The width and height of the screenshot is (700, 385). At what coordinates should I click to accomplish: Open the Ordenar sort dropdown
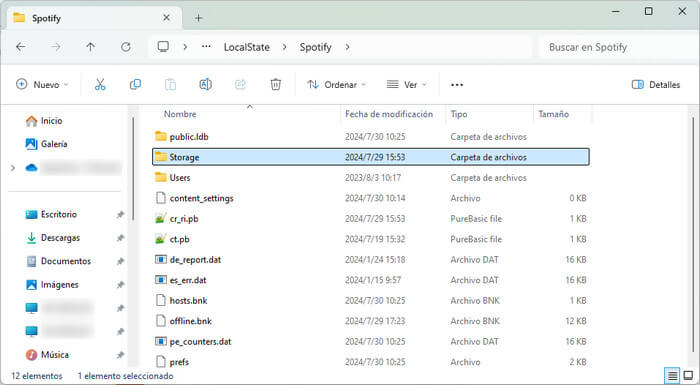click(337, 84)
